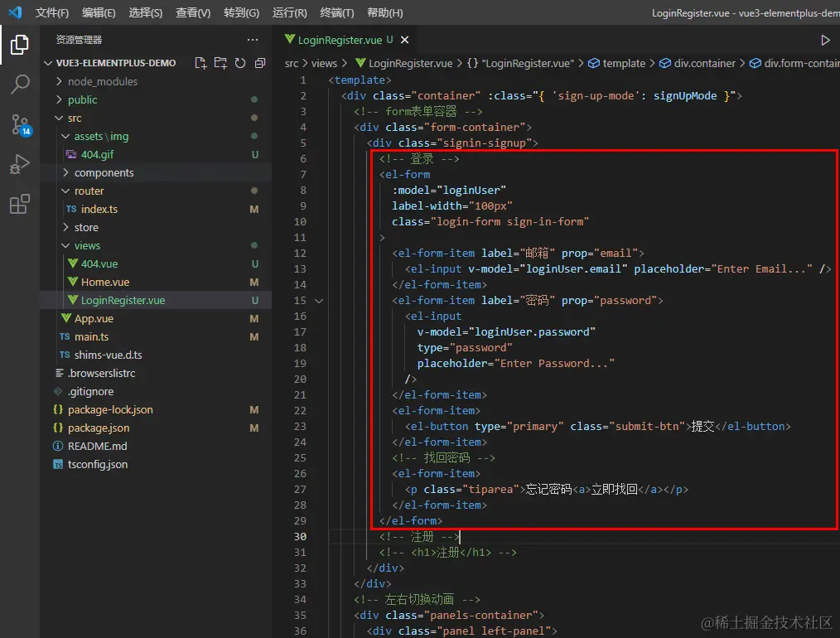The width and height of the screenshot is (840, 638).
Task: Open Home.vue file
Action: point(156,282)
